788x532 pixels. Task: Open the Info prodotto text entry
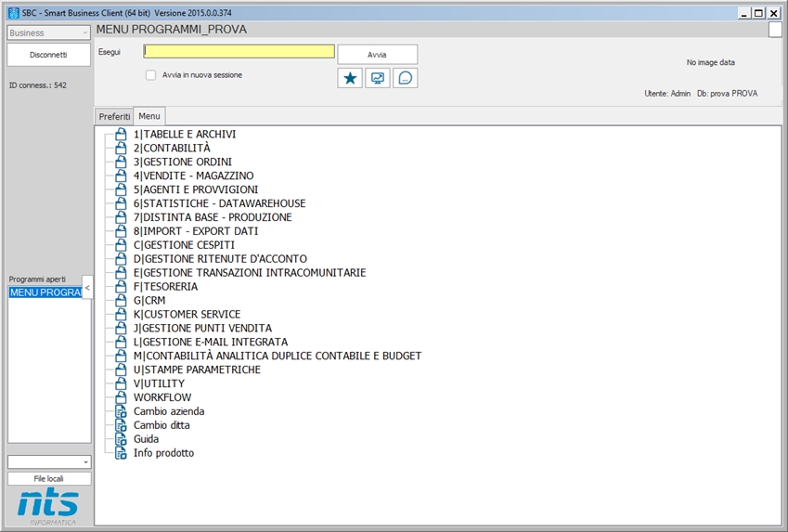click(x=163, y=452)
